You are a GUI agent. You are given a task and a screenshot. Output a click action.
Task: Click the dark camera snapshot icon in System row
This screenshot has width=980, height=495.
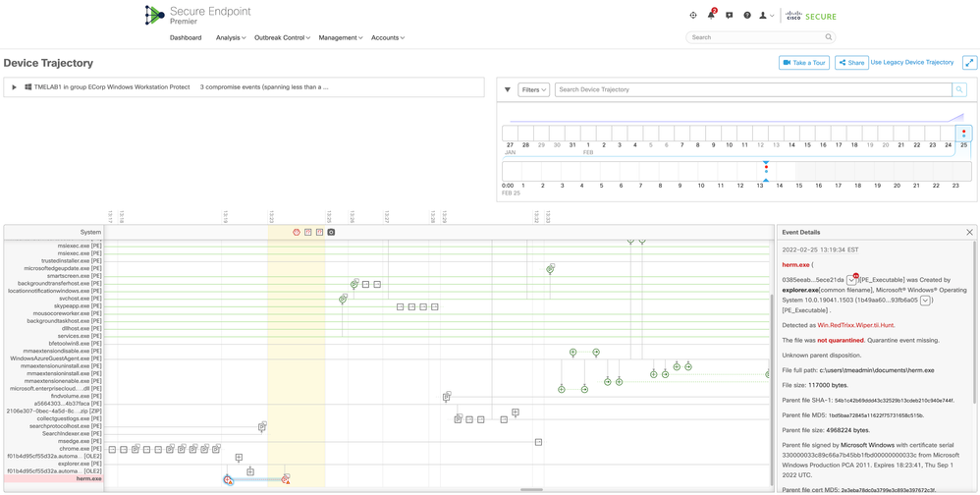click(x=331, y=232)
